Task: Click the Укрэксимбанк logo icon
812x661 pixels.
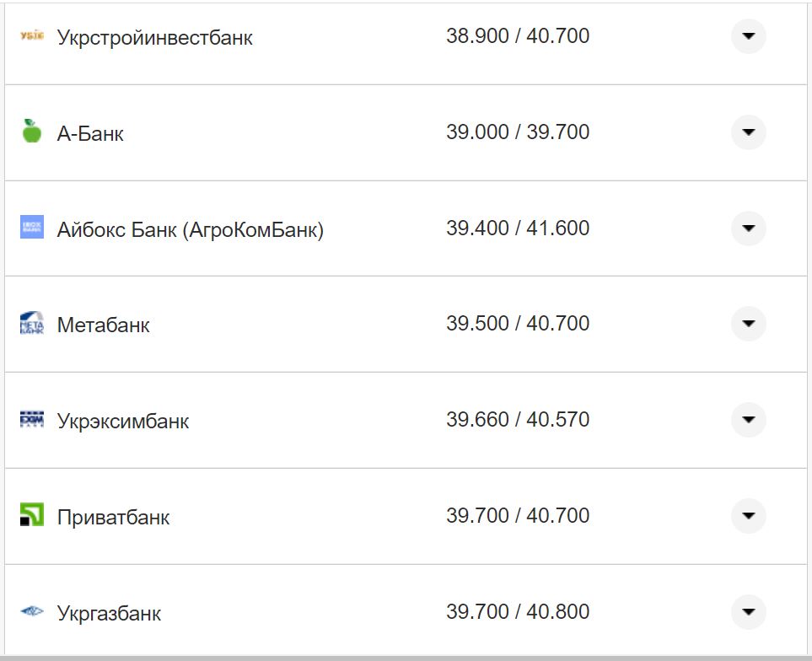Action: (31, 419)
